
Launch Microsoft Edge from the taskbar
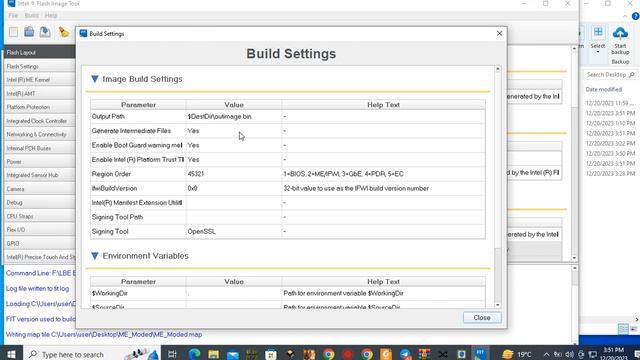click(194, 354)
